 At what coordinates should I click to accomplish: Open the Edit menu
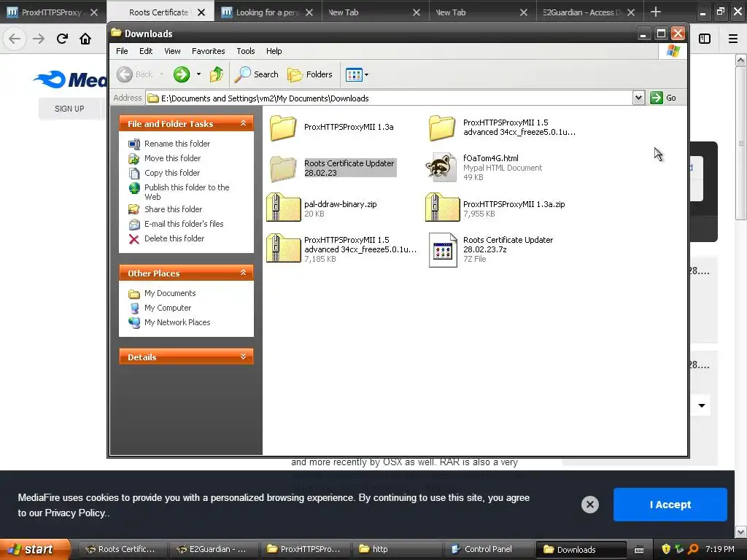coord(146,51)
